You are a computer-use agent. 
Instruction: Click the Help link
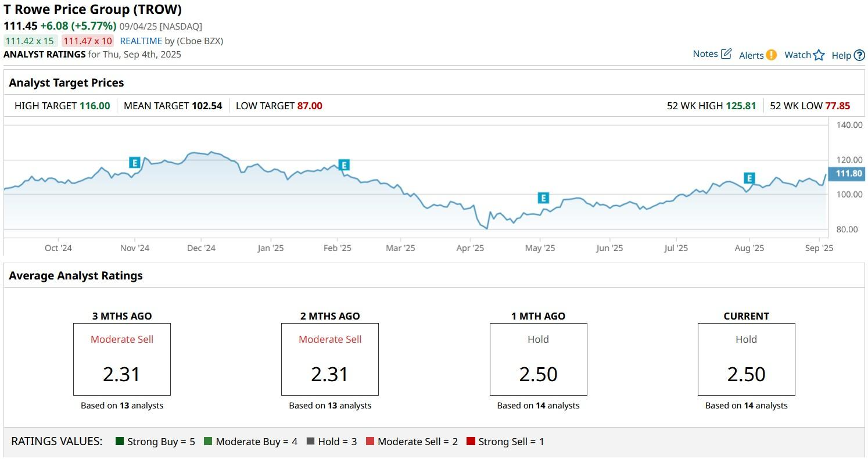pyautogui.click(x=841, y=55)
